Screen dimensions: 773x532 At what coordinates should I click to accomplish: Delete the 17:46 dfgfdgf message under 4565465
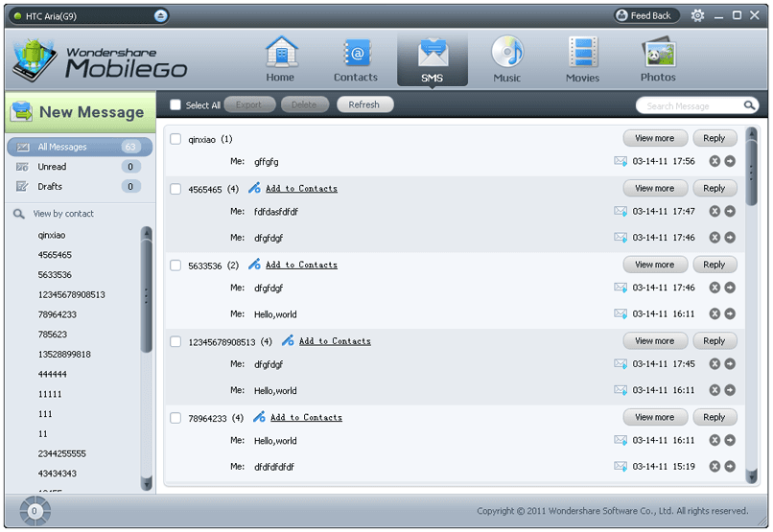714,238
